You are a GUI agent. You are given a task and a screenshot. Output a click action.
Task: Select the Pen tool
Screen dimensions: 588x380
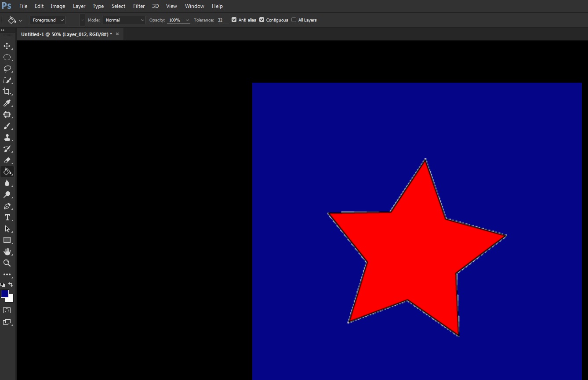pos(7,206)
